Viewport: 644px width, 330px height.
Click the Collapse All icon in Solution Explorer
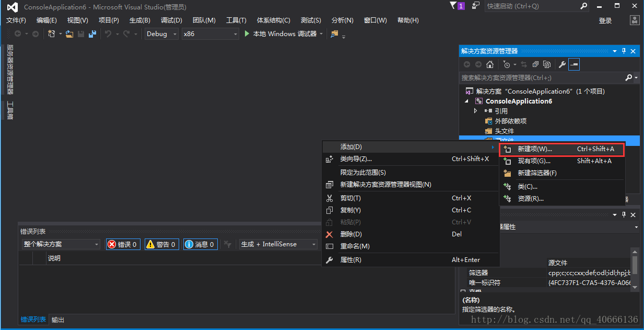[535, 64]
